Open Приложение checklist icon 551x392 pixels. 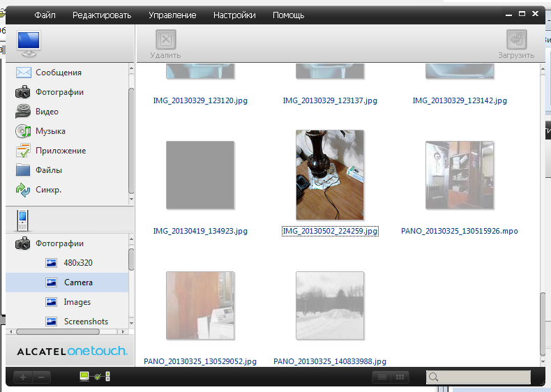pyautogui.click(x=24, y=151)
